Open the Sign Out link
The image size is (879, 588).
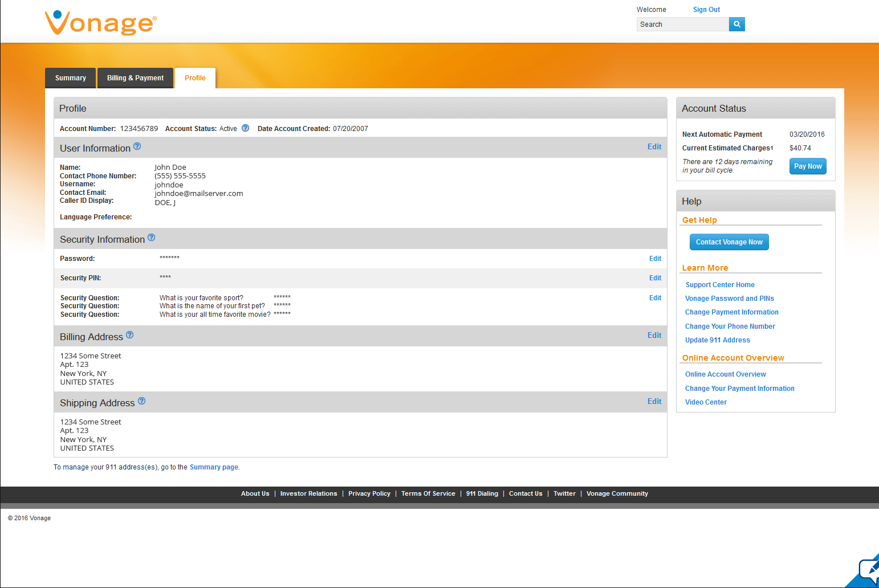[706, 10]
